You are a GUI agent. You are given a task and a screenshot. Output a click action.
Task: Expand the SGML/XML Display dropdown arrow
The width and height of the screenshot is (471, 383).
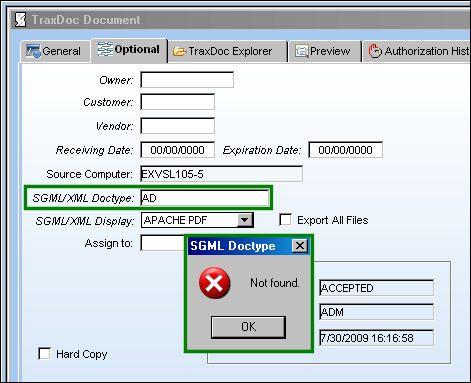[x=245, y=220]
